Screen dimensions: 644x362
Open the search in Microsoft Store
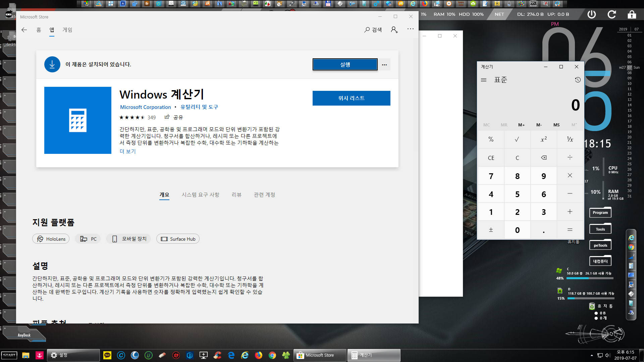pos(373,30)
